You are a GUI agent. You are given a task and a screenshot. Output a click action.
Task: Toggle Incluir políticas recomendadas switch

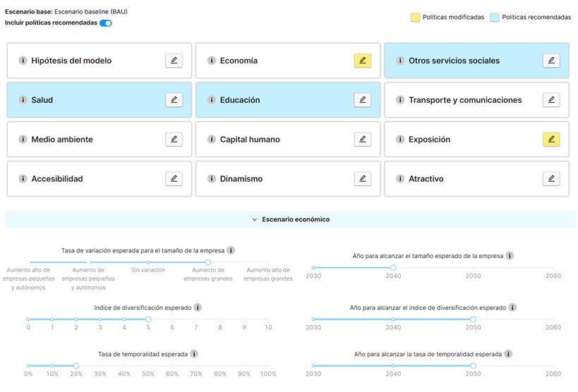click(x=106, y=23)
